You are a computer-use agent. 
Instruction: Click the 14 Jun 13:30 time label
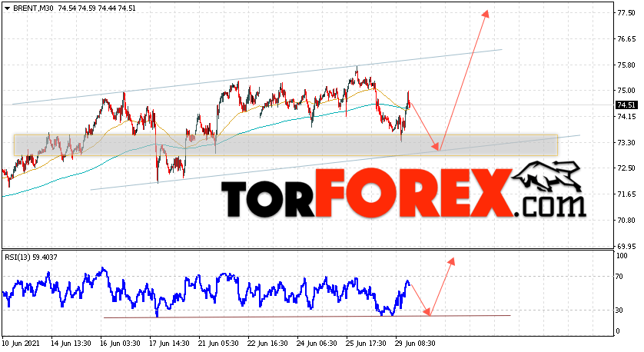71,344
